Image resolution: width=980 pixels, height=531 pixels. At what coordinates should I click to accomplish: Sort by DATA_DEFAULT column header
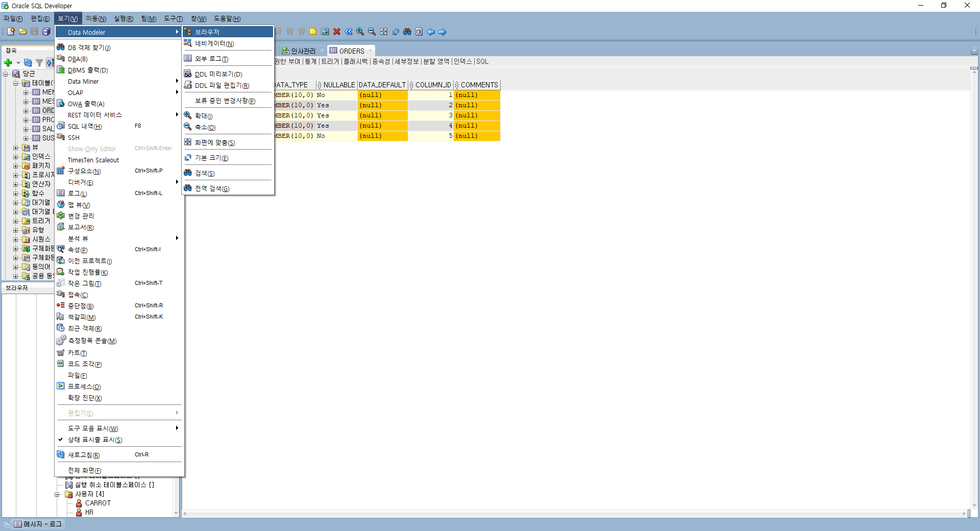pyautogui.click(x=382, y=85)
